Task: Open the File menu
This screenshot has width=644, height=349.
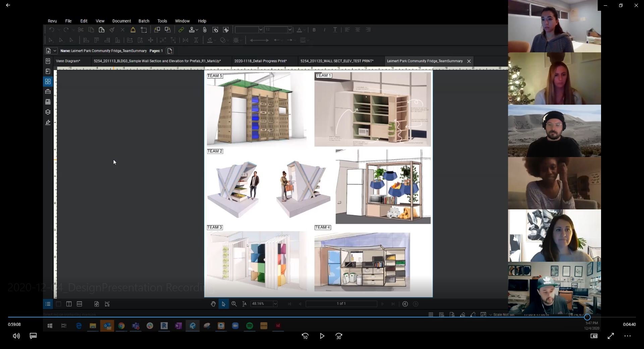Action: tap(68, 21)
